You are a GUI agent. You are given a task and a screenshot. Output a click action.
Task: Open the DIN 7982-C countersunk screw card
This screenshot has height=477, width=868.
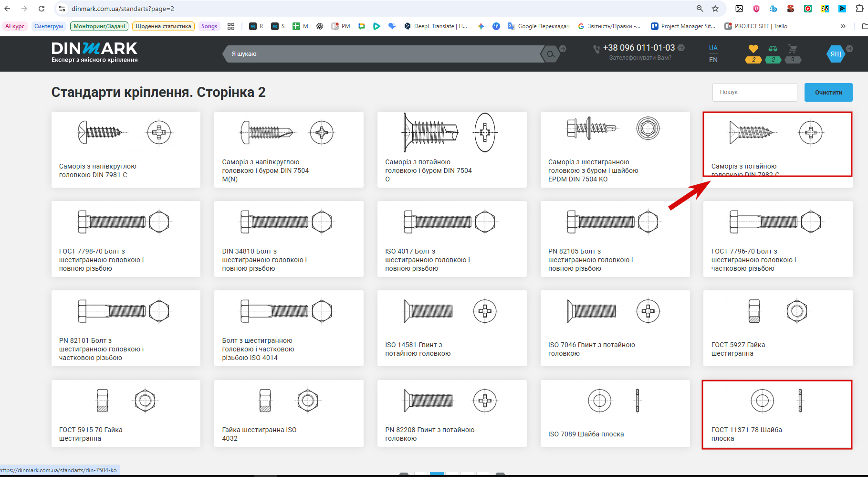778,149
